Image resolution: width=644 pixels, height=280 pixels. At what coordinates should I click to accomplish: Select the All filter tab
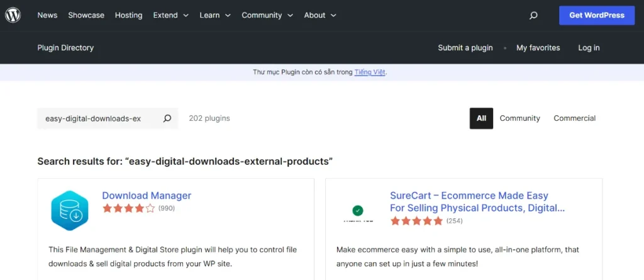click(481, 118)
